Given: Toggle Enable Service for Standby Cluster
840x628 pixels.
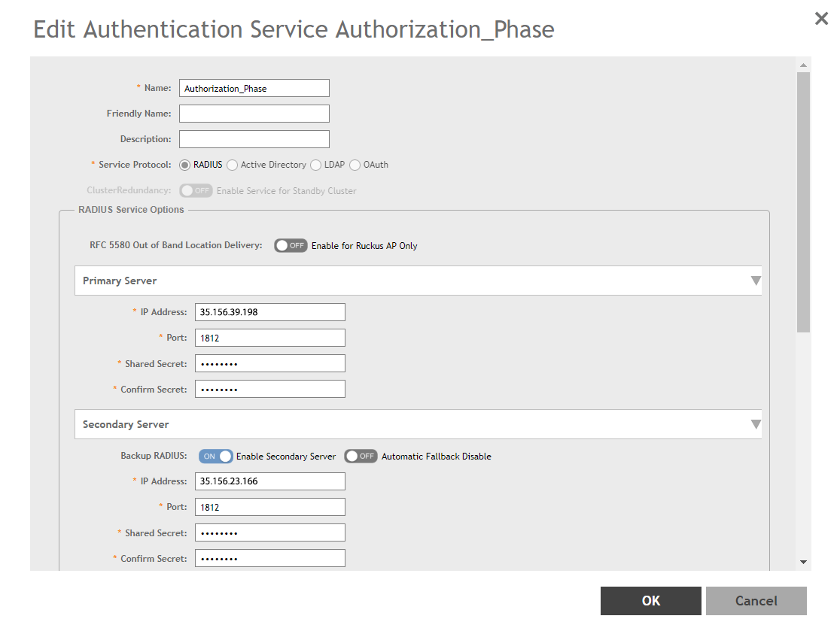Looking at the screenshot, I should [196, 190].
